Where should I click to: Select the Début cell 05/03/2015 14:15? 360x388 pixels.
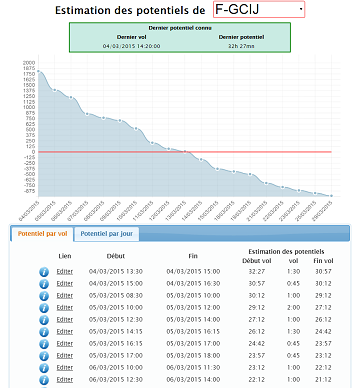coord(116,332)
